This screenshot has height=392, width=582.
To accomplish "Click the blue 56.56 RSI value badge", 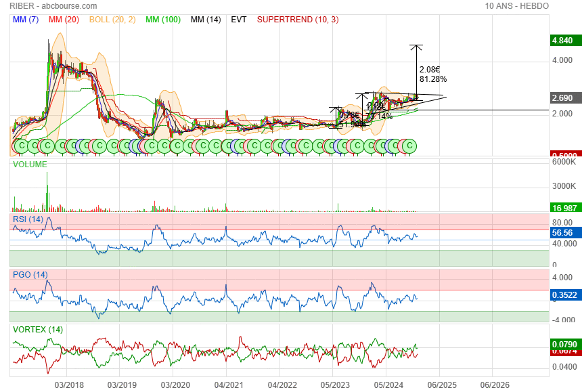I will 563,232.
